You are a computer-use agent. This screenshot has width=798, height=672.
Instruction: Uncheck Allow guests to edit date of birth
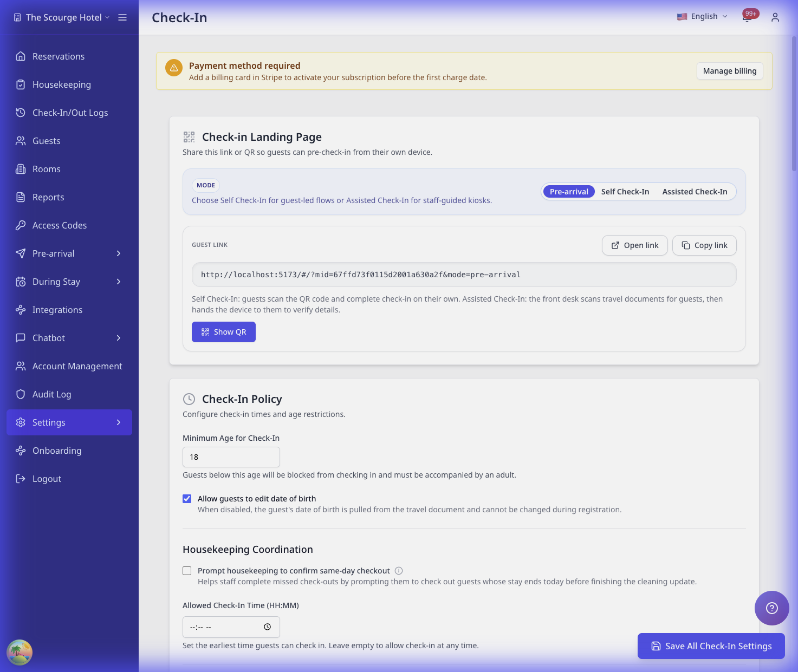coord(187,499)
